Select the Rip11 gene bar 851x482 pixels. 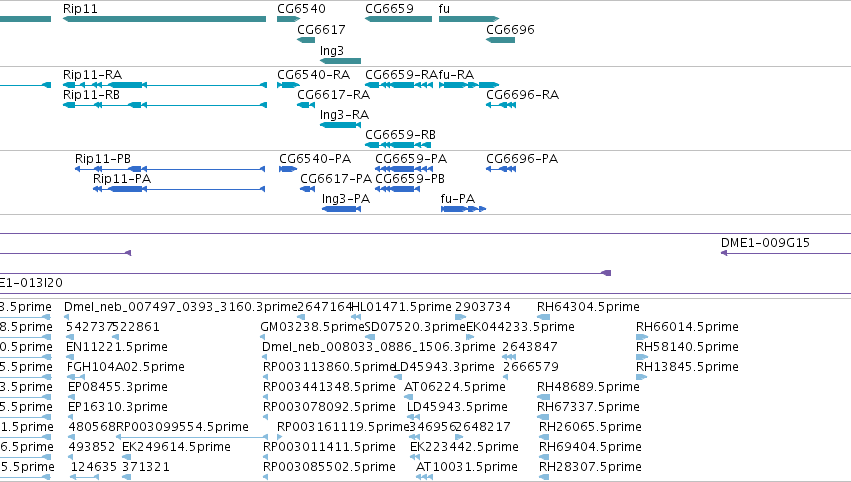tap(164, 19)
